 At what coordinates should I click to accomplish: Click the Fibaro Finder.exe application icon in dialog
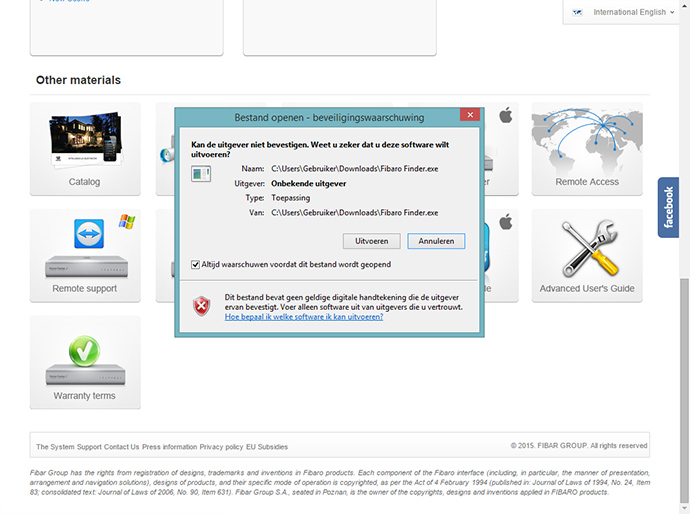[x=201, y=173]
